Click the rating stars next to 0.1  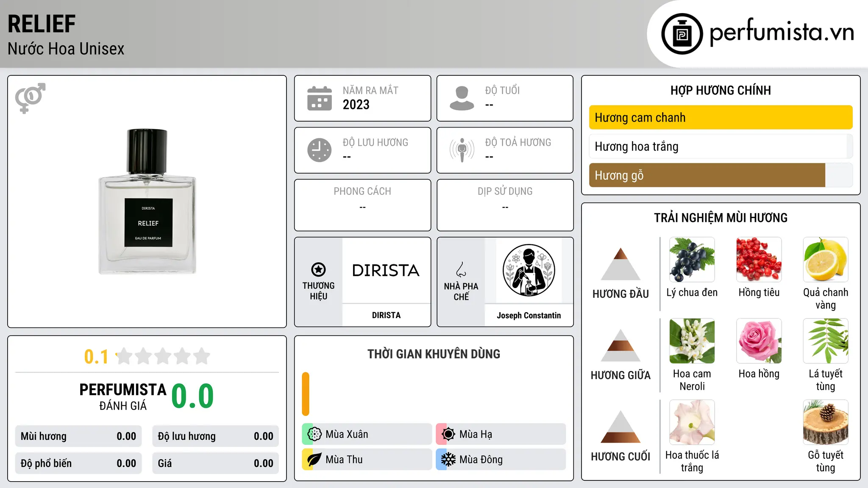pos(163,356)
